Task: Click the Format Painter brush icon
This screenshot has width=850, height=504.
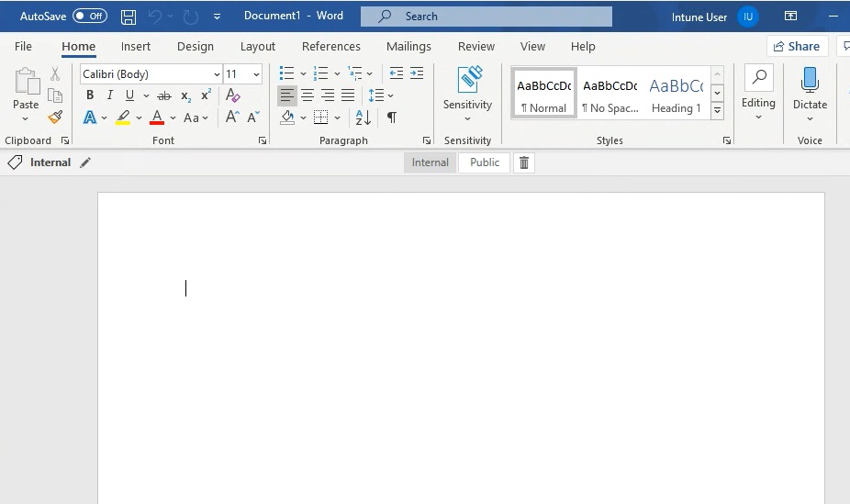Action: pos(55,118)
